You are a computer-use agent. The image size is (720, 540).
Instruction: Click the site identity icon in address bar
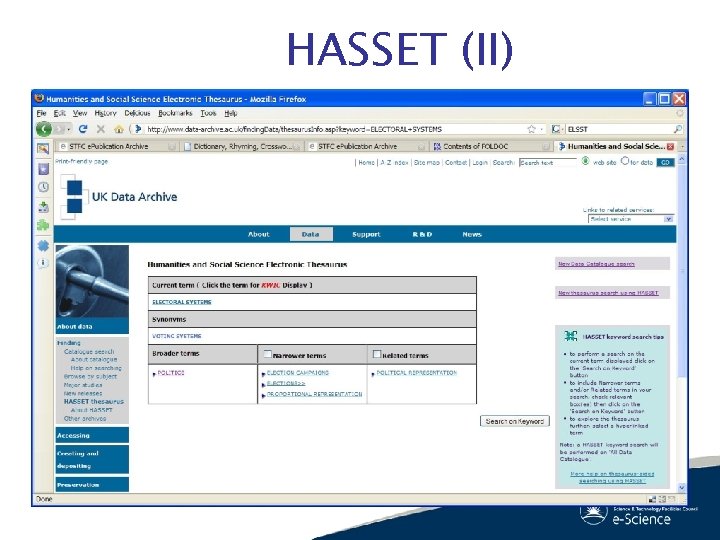[x=137, y=129]
